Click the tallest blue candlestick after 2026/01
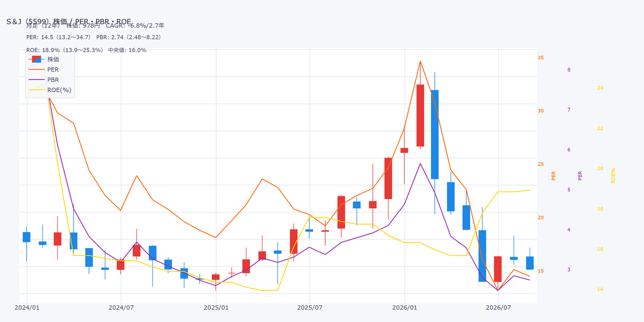Screen dimensions: 644x322 click(x=435, y=134)
